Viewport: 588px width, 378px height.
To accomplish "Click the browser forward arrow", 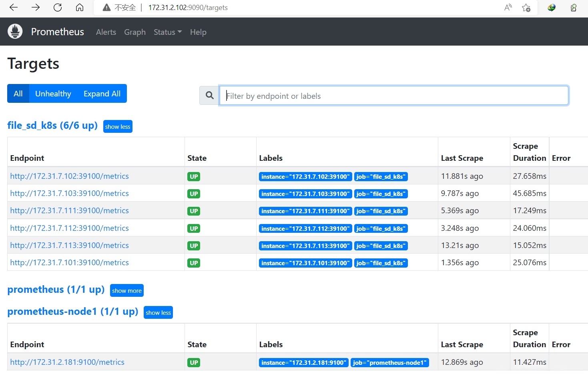I will point(36,8).
